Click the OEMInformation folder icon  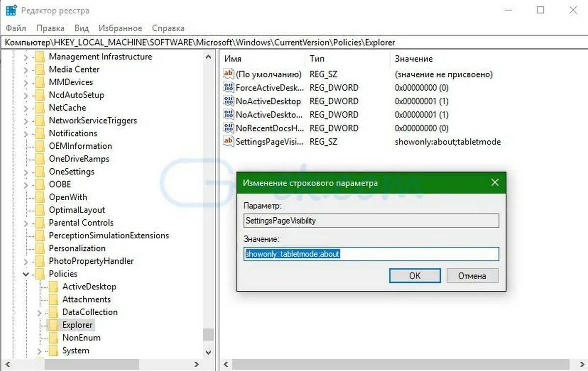click(40, 146)
